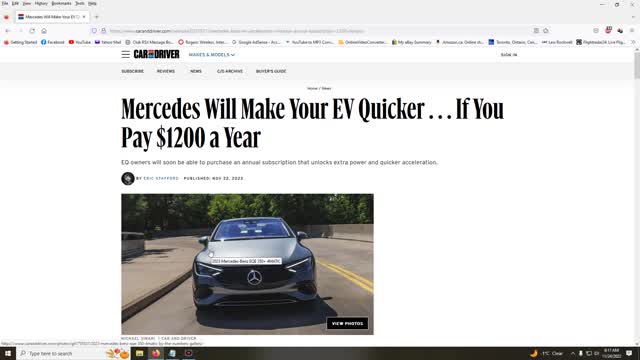Go back with the browser back arrow
Image resolution: width=640 pixels, height=360 pixels.
pyautogui.click(x=8, y=31)
